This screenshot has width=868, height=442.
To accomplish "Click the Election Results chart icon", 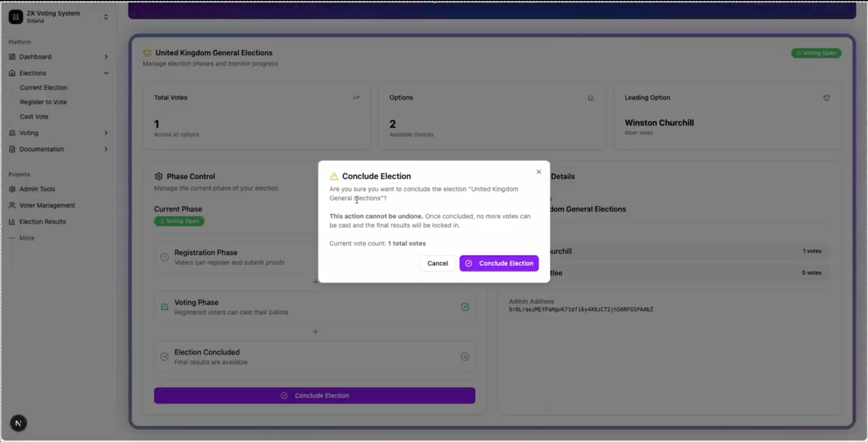I will click(12, 222).
